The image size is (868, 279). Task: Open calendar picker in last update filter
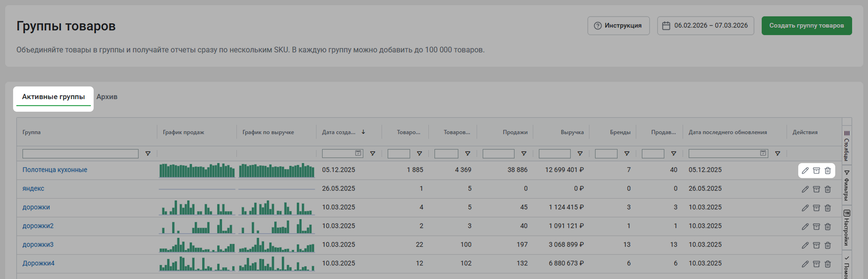coord(763,153)
